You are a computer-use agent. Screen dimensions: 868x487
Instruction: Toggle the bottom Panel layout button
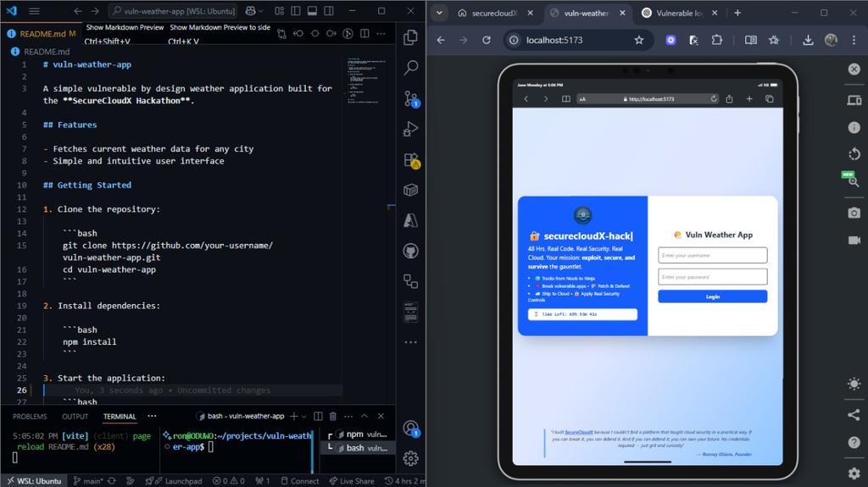(312, 11)
